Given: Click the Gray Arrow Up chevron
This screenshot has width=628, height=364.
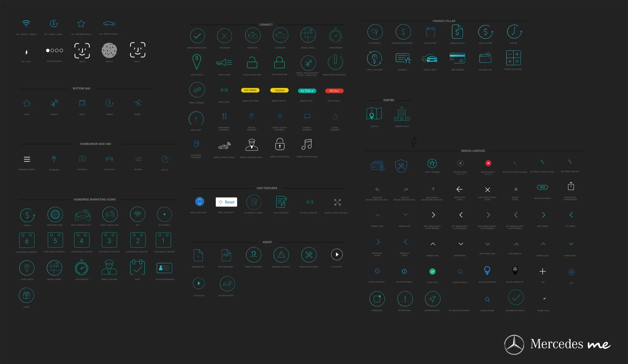Looking at the screenshot, I should point(516,244).
